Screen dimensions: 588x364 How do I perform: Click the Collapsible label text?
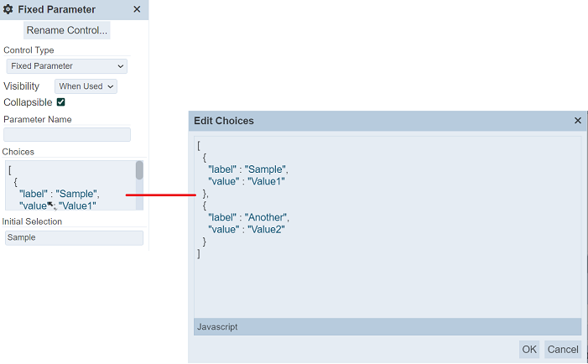(x=28, y=102)
